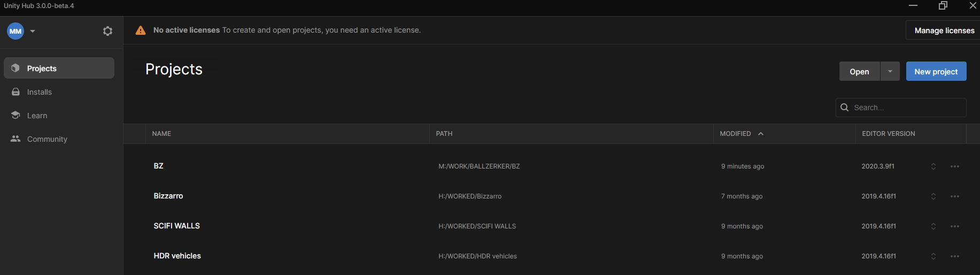Viewport: 980px width, 275px height.
Task: Click the Manage licenses button
Action: coord(944,30)
